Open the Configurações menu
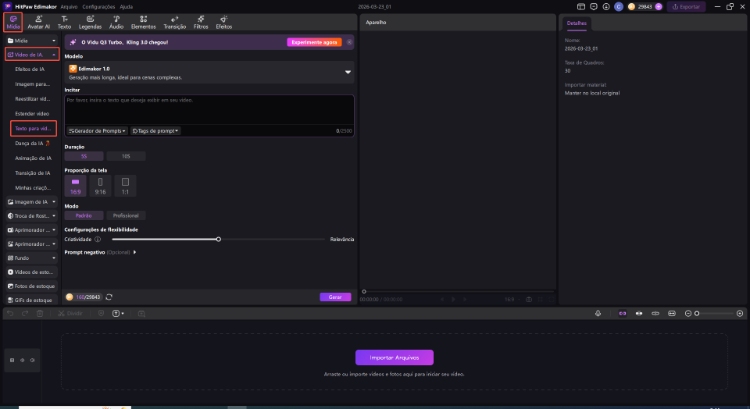 click(99, 7)
